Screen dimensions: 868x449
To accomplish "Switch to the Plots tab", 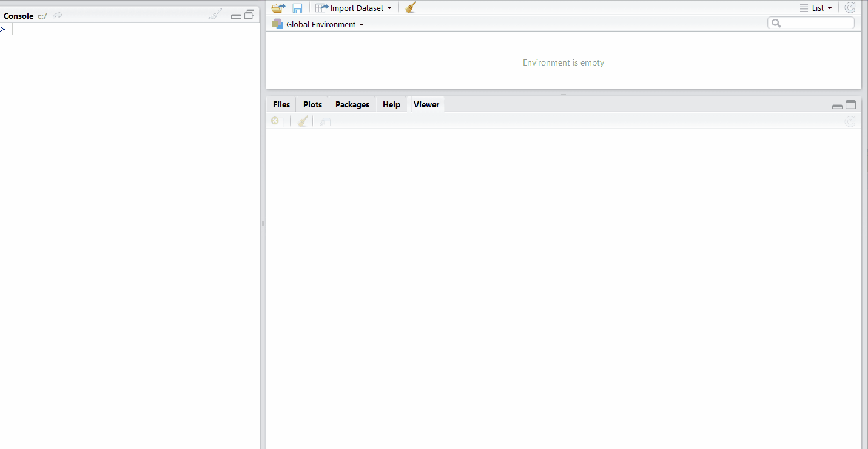I will pyautogui.click(x=312, y=104).
